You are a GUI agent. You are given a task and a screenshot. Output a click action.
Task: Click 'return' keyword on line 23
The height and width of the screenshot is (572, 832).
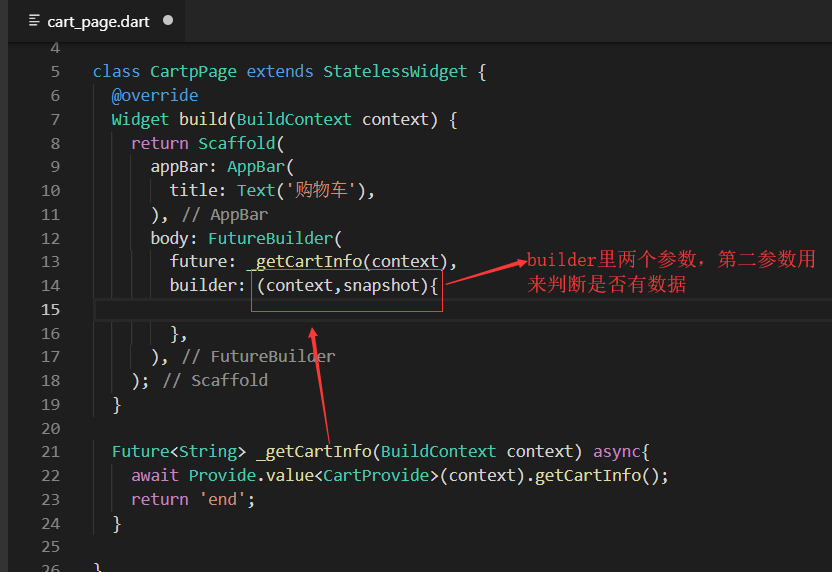[160, 499]
